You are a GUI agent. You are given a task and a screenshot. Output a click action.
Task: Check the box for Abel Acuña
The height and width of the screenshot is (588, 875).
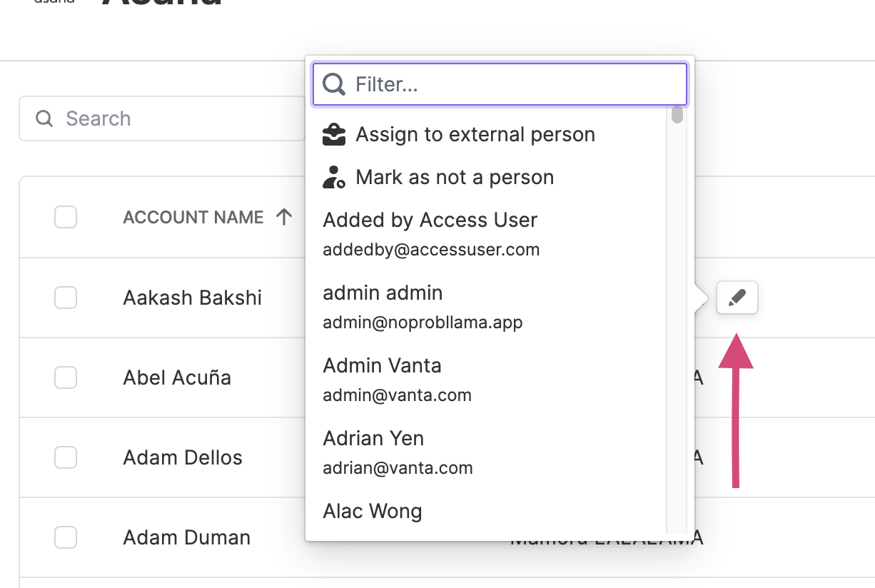(x=66, y=377)
